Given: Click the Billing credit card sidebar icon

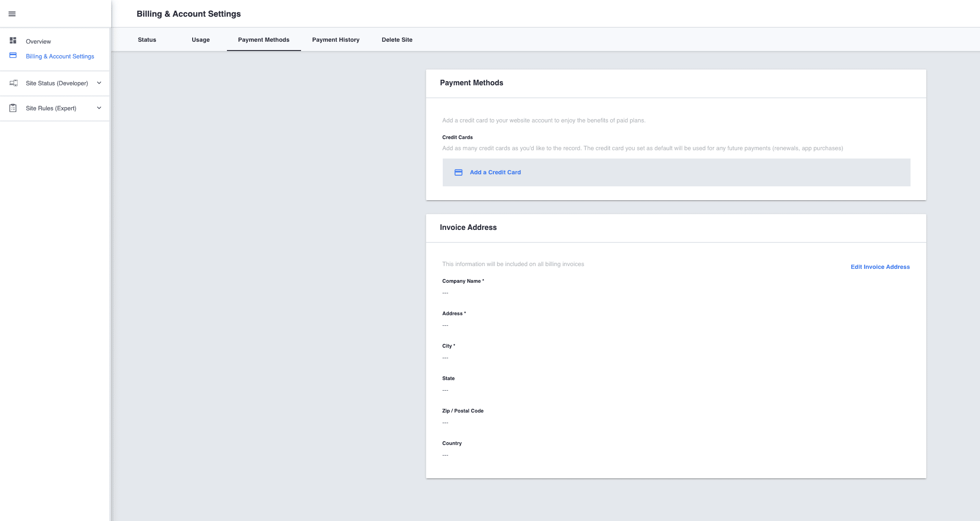Looking at the screenshot, I should 13,56.
